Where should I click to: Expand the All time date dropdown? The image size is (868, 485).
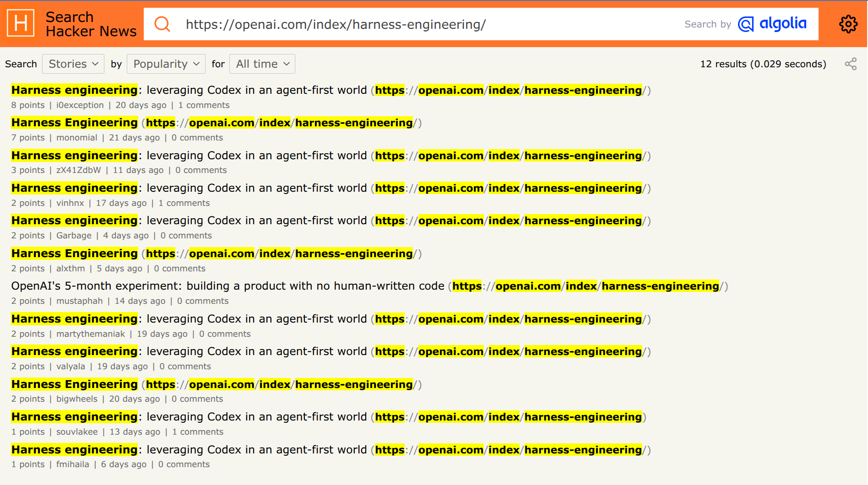[x=262, y=64]
